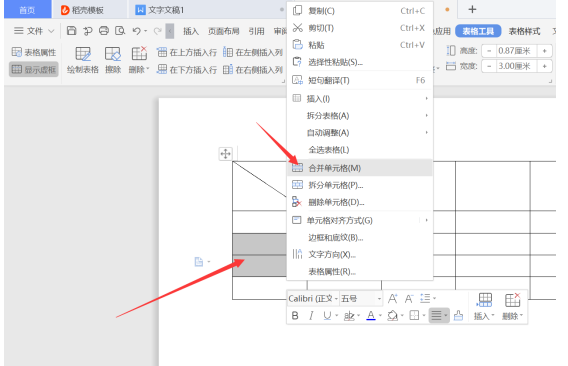Click 在上方插入行

(187, 52)
